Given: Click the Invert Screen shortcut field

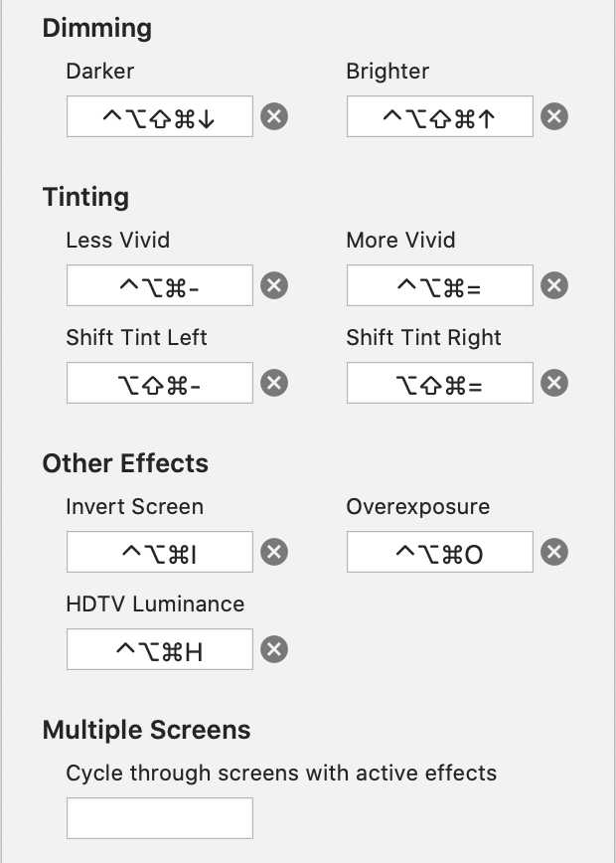Looking at the screenshot, I should 160,552.
